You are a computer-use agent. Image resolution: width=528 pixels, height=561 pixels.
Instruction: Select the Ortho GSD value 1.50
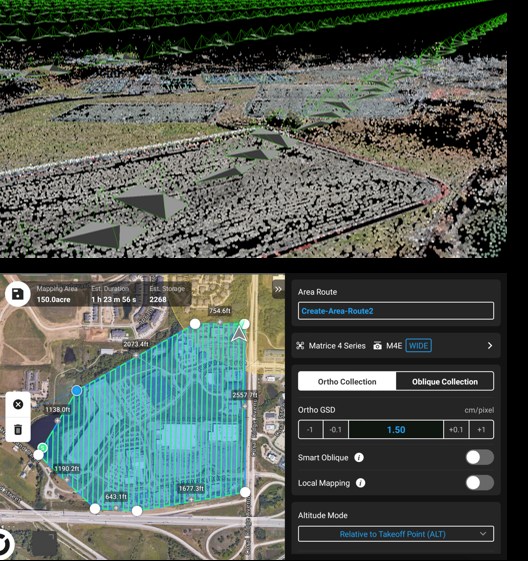pos(396,429)
